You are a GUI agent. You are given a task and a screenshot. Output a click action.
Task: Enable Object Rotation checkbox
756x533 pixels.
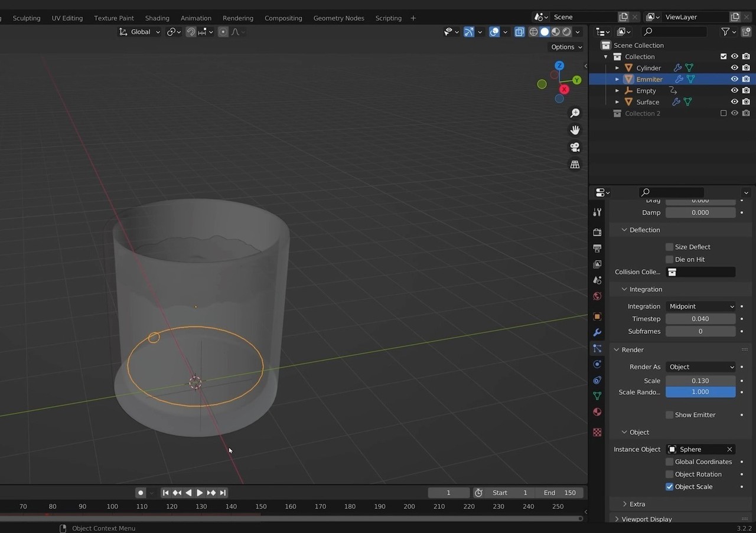point(669,474)
